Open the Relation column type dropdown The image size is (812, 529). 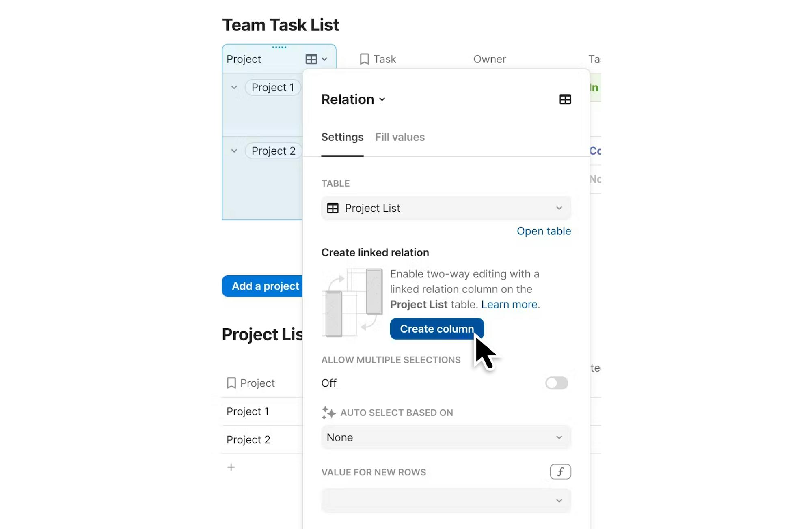pos(353,99)
